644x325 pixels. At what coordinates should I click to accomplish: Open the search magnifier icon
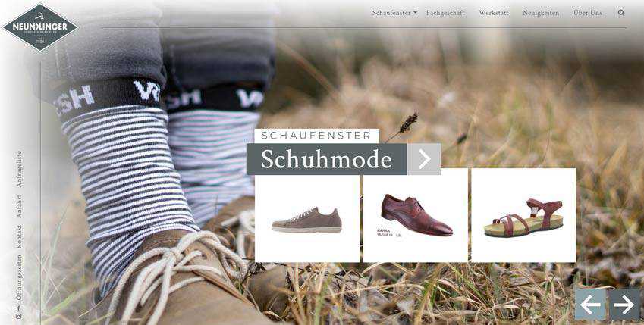[621, 13]
